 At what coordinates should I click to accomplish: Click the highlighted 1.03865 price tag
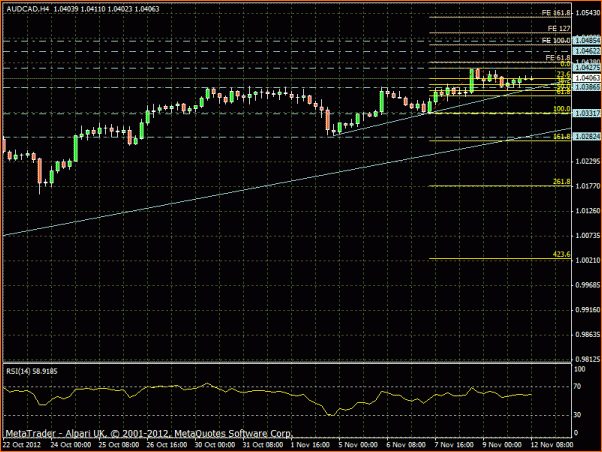point(587,88)
